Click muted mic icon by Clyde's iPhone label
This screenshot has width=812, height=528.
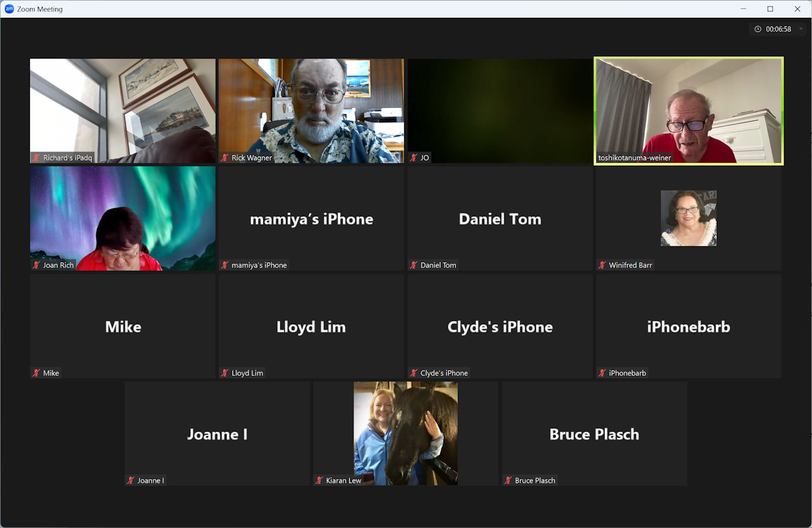pyautogui.click(x=414, y=373)
